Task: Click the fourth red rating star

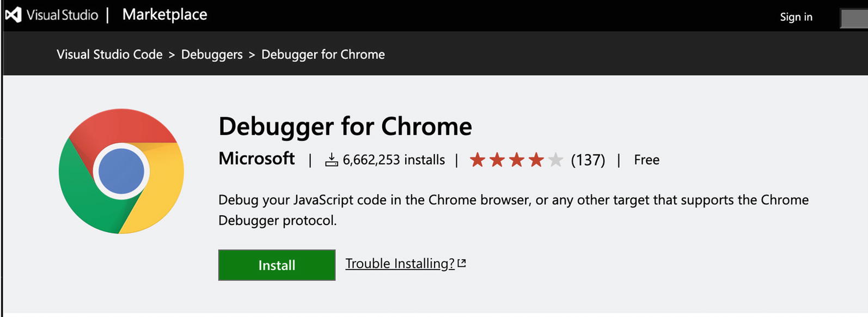Action: click(x=536, y=160)
